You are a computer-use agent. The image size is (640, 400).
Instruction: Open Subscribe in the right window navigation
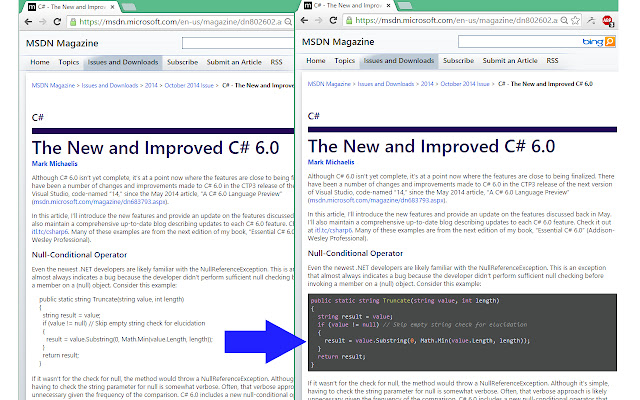tap(458, 61)
